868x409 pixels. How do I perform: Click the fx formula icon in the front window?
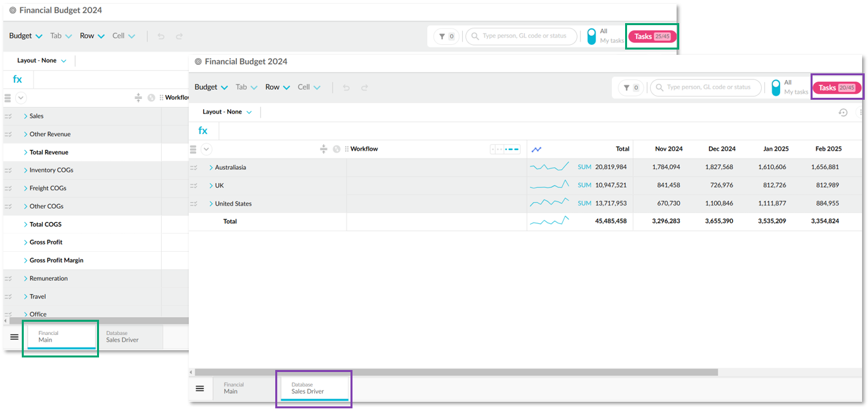tap(203, 131)
